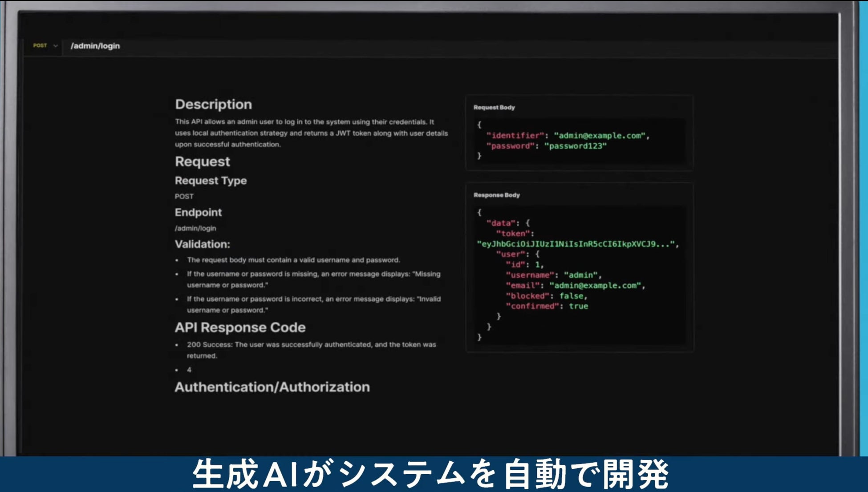
Task: Click the Request Type subheading
Action: pyautogui.click(x=211, y=181)
